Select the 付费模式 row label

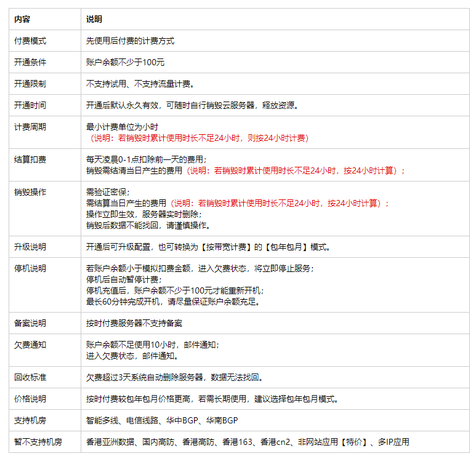click(30, 41)
